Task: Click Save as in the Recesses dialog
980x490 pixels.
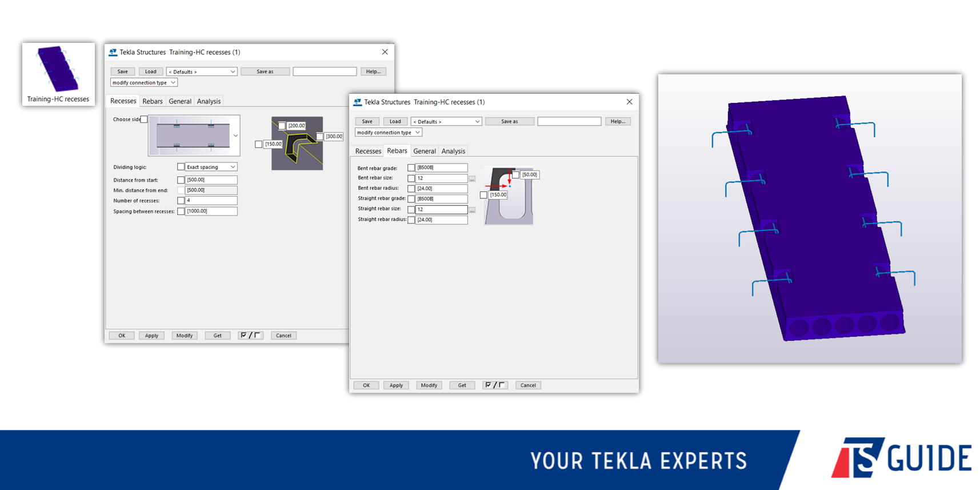Action: pyautogui.click(x=265, y=71)
